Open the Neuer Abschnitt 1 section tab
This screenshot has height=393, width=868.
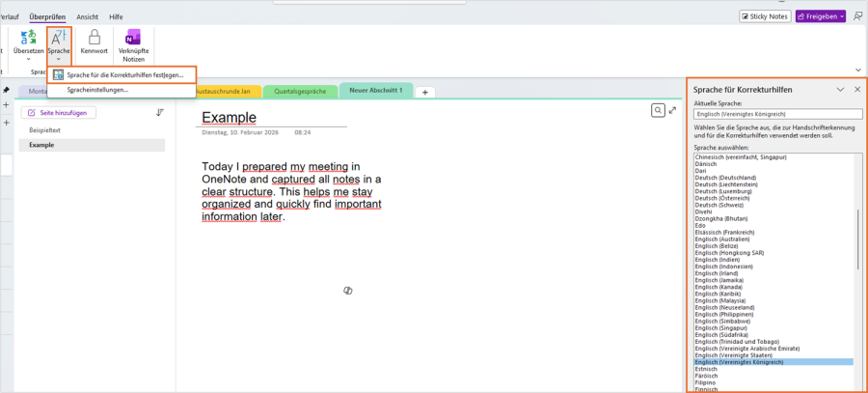[x=376, y=90]
